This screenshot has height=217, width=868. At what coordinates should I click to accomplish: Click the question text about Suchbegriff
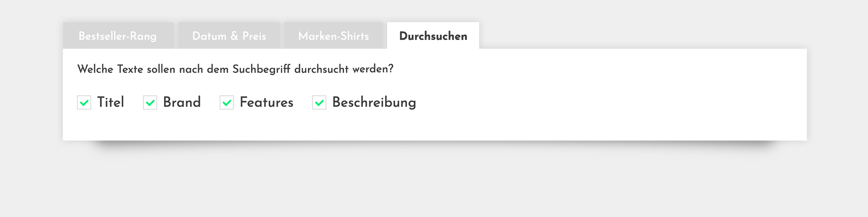235,69
